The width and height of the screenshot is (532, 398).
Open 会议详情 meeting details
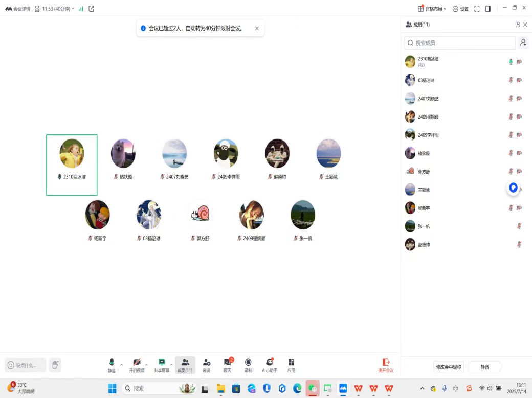18,9
